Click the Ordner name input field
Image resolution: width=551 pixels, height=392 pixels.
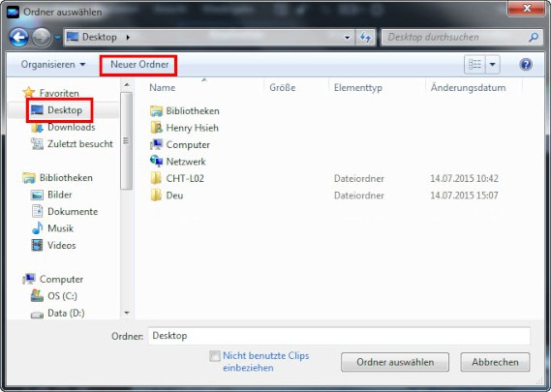(339, 336)
